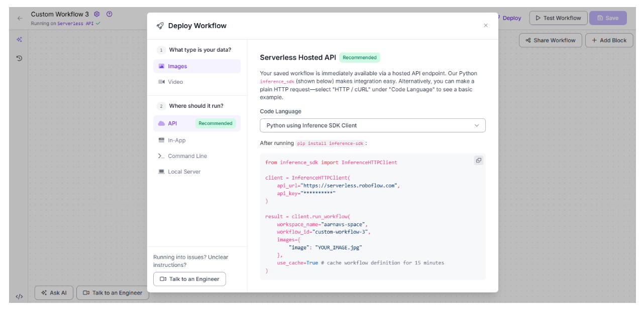The image size is (644, 310).
Task: Click the api_url serverless.roboflow.com line
Action: pyautogui.click(x=338, y=186)
